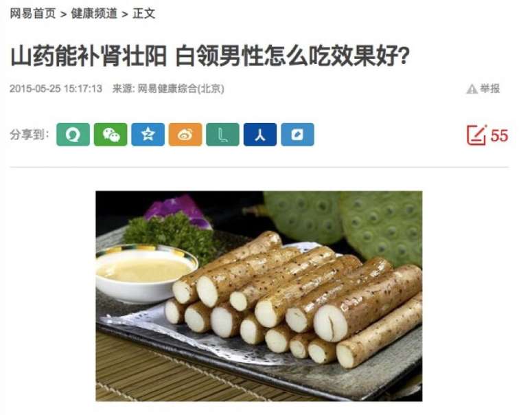Viewport: 532px width, 415px height.
Task: Open the yam dish photo
Action: [x=259, y=296]
